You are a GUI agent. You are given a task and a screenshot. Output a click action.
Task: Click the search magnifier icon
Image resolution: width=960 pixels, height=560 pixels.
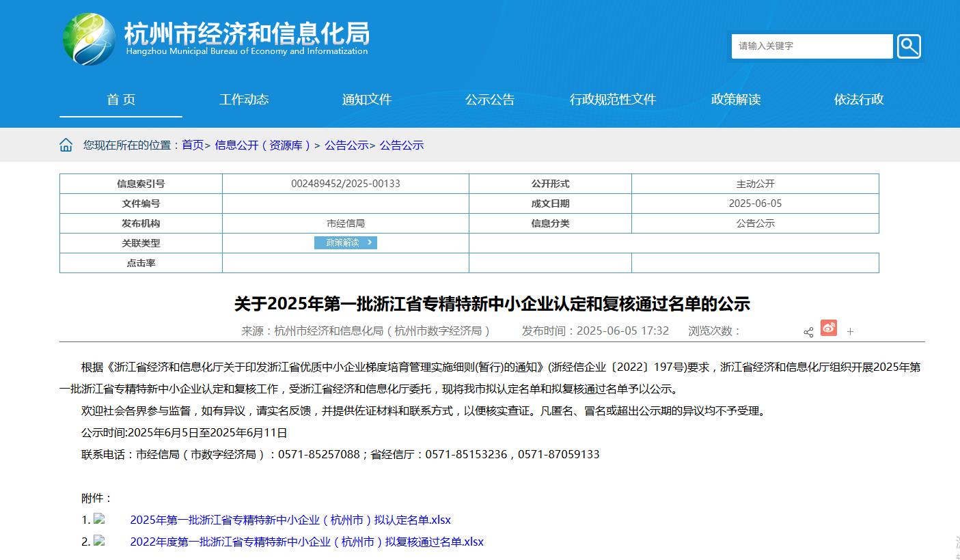point(909,46)
